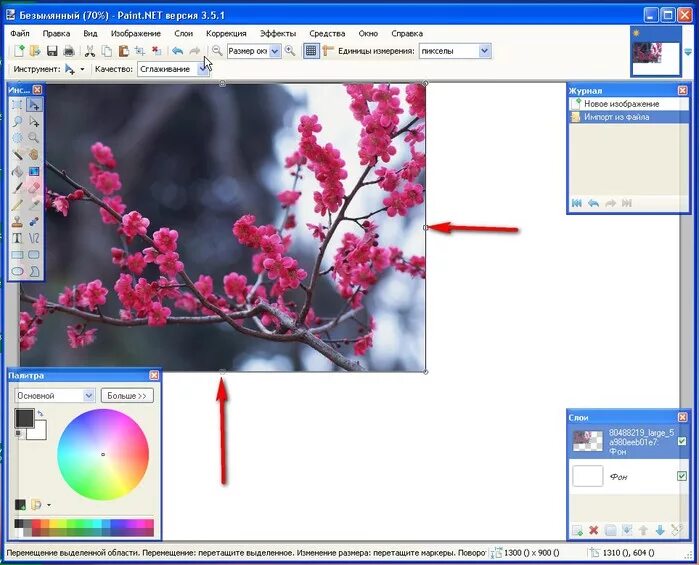
Task: Open the Единицы измерения units dropdown
Action: pos(485,51)
